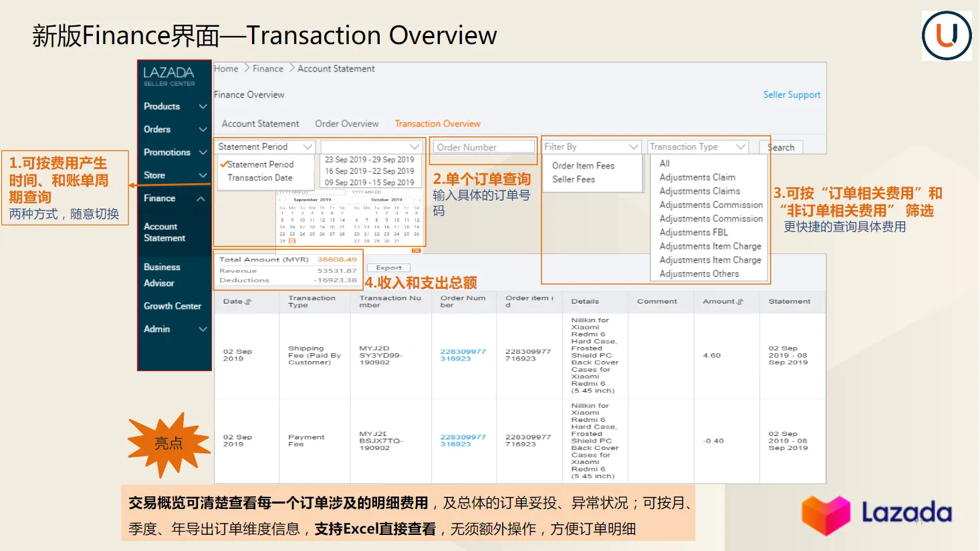Click the Order Number input field
The image size is (980, 551).
[x=483, y=146]
